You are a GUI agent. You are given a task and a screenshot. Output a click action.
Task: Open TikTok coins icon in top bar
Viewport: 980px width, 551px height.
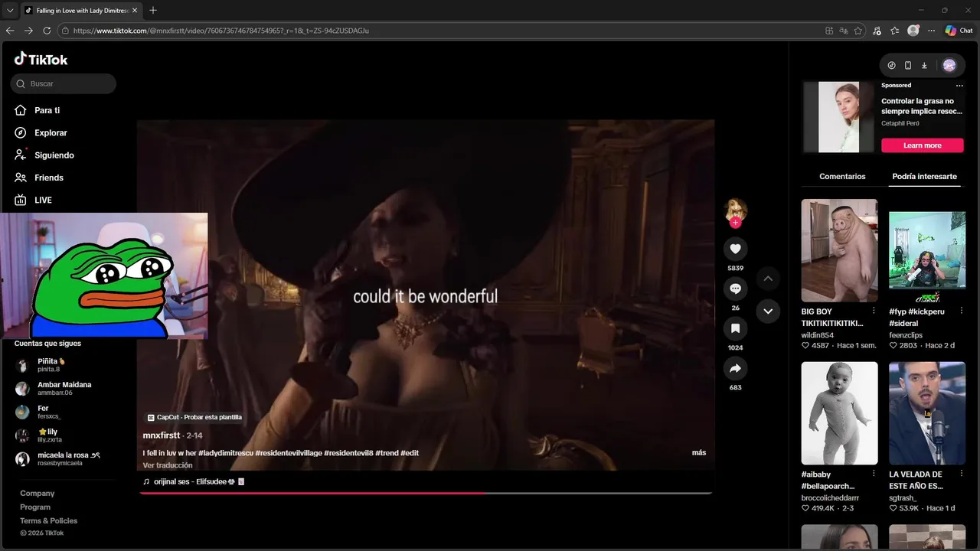(x=891, y=65)
